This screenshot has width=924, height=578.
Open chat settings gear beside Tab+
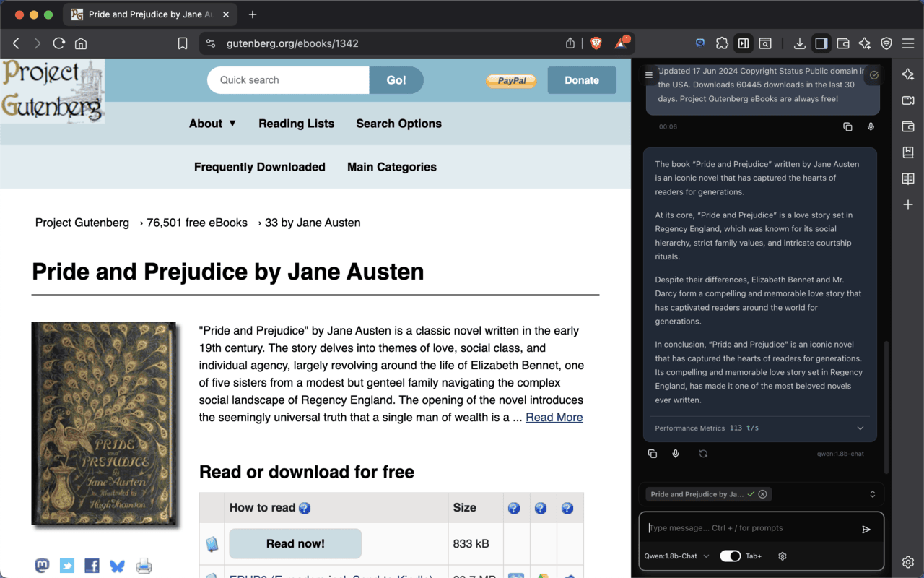coord(783,556)
